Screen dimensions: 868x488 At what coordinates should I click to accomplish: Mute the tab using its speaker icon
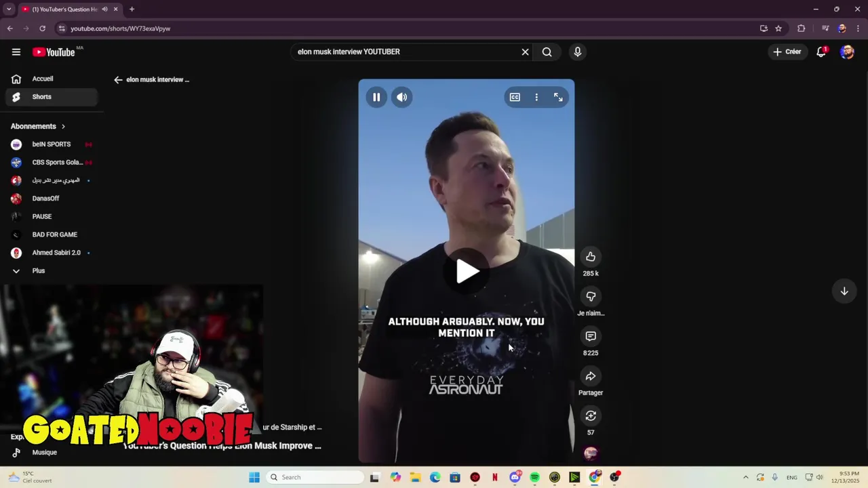(104, 9)
